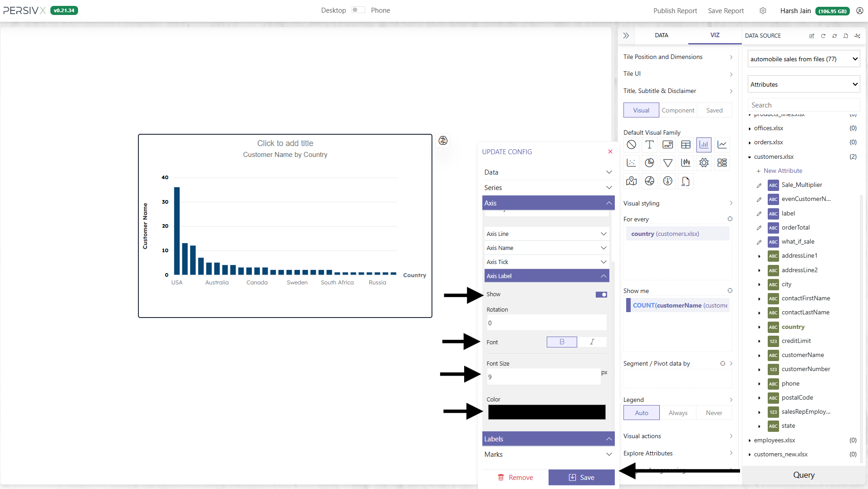This screenshot has width=868, height=489.
Task: Select the Visual tab
Action: (x=641, y=110)
